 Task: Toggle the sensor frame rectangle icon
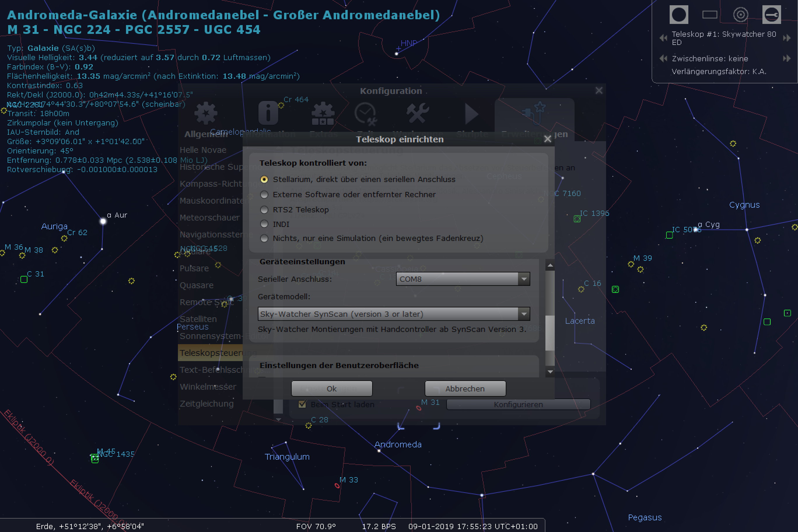click(x=709, y=15)
